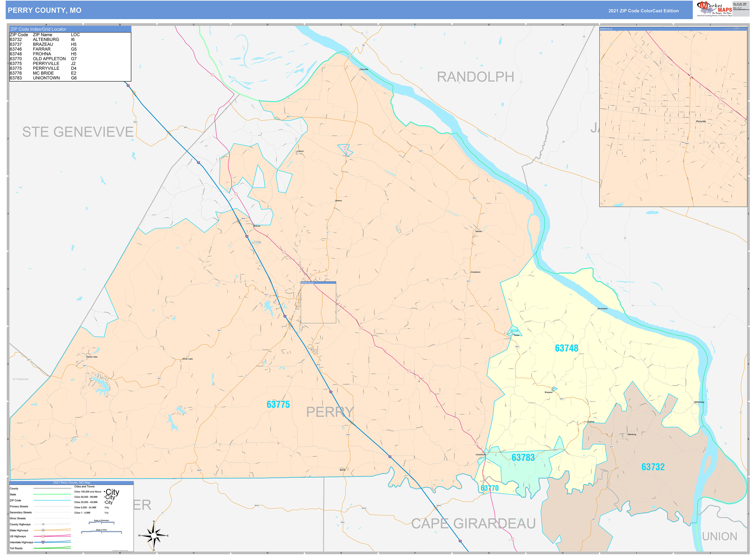Select the County Highways marker in the legend
Viewport: 756px width, 555px height.
pyautogui.click(x=43, y=524)
